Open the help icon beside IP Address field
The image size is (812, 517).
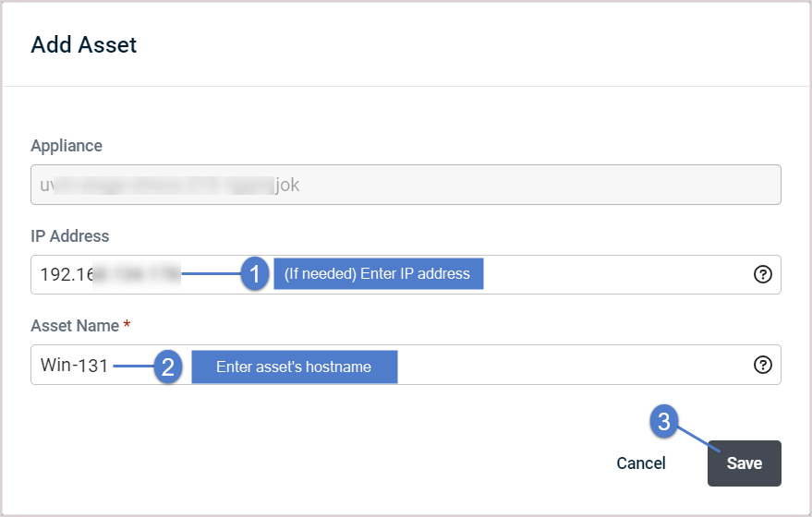(762, 274)
